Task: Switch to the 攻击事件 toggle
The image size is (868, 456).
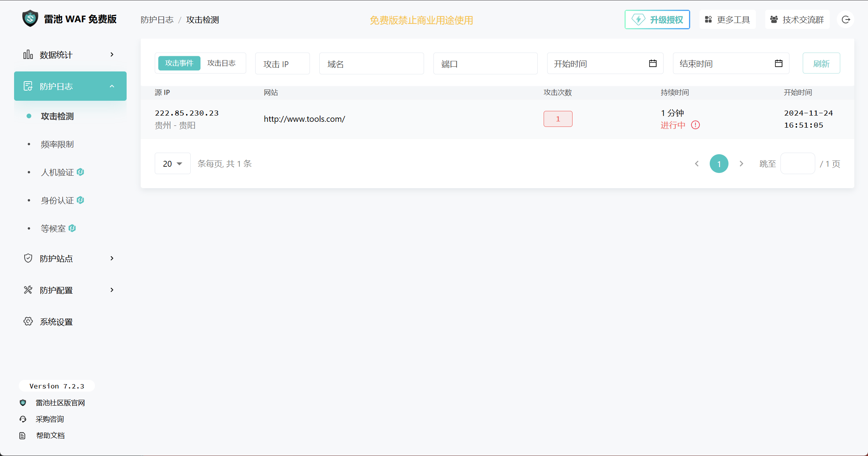Action: [179, 63]
